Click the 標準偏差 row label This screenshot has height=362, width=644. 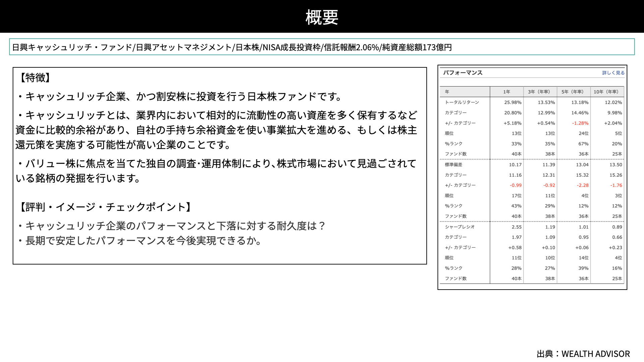[453, 165]
